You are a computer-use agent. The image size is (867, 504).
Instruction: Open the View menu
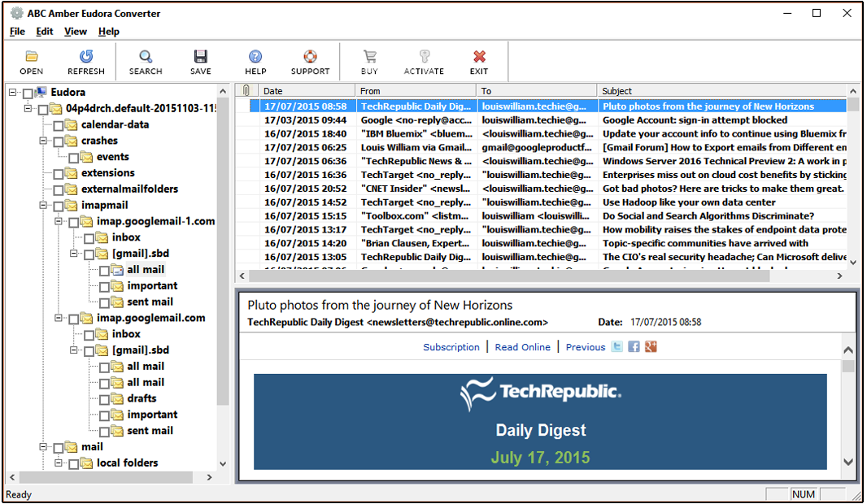coord(76,32)
